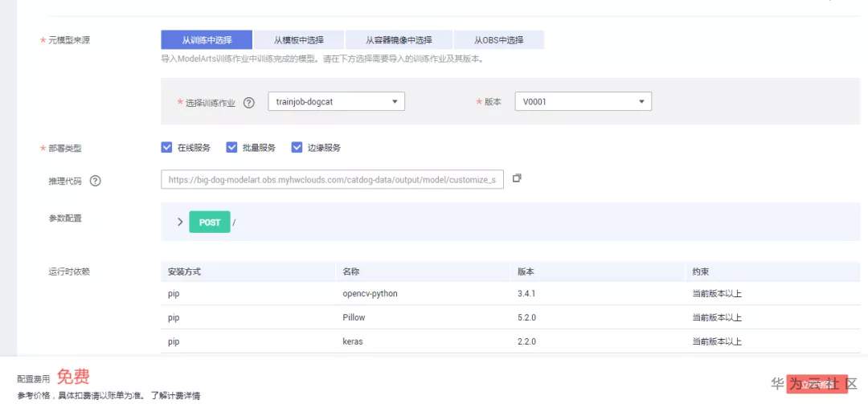
Task: Click the 运行时依赖 label
Action: [68, 271]
